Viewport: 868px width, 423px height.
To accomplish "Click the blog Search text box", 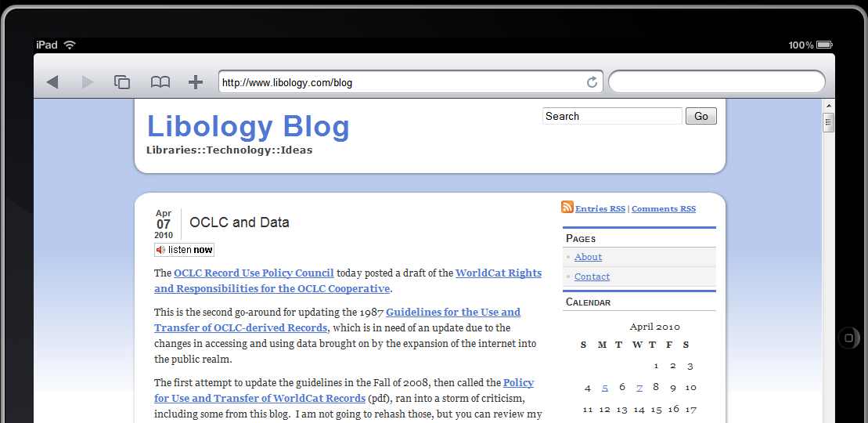I will click(x=612, y=116).
